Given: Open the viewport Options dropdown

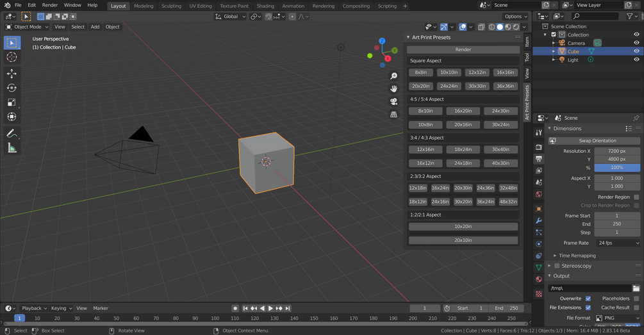Looking at the screenshot, I should pyautogui.click(x=516, y=17).
